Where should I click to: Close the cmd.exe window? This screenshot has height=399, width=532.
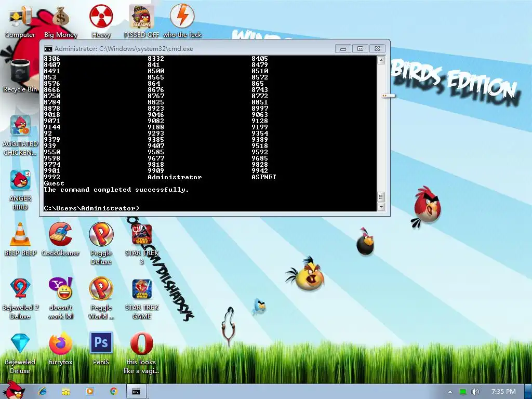(377, 49)
